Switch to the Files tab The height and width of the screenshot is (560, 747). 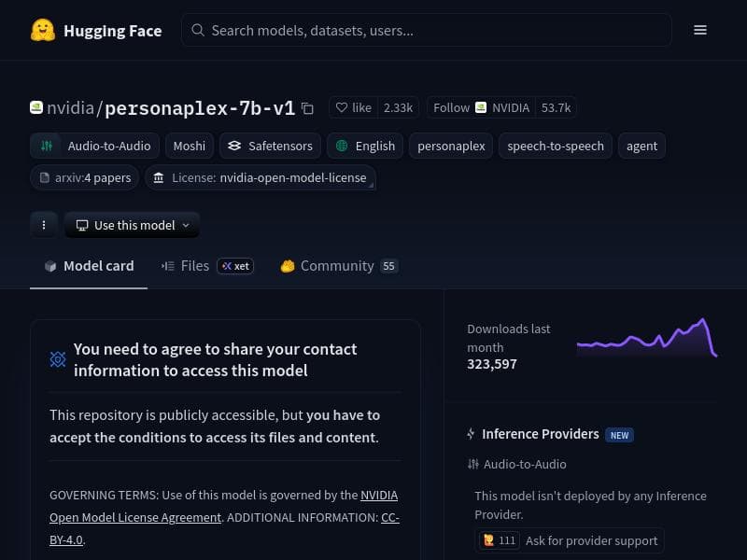[x=207, y=266]
